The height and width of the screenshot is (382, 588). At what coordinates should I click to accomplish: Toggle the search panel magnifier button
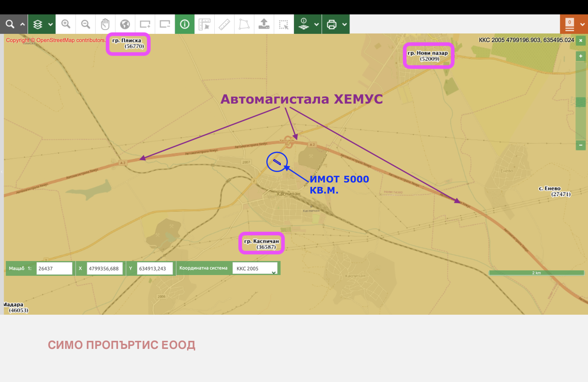pos(10,24)
